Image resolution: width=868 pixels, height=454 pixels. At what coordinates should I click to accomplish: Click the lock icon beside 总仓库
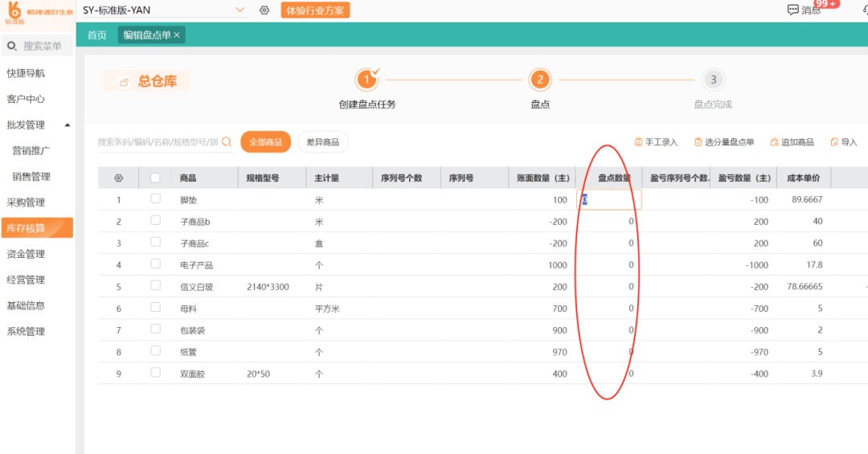pyautogui.click(x=124, y=82)
